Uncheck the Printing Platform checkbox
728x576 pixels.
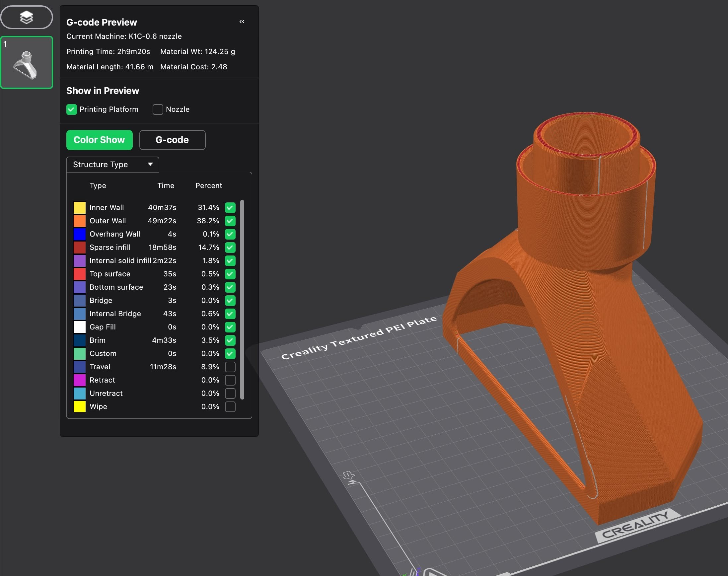pos(71,109)
